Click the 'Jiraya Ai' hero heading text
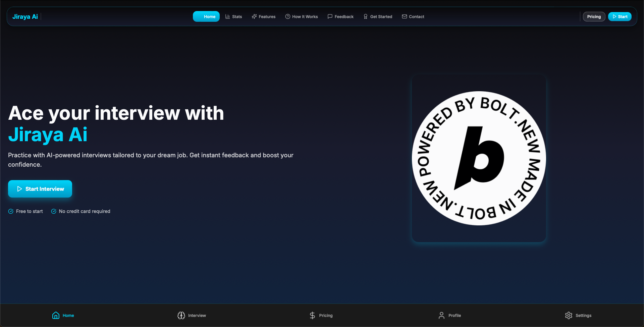The image size is (644, 327). [x=48, y=135]
